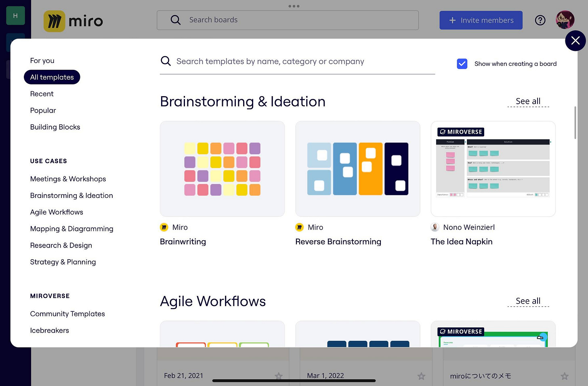Click Mar 1, 2022 board date
The image size is (588, 386).
(x=325, y=376)
